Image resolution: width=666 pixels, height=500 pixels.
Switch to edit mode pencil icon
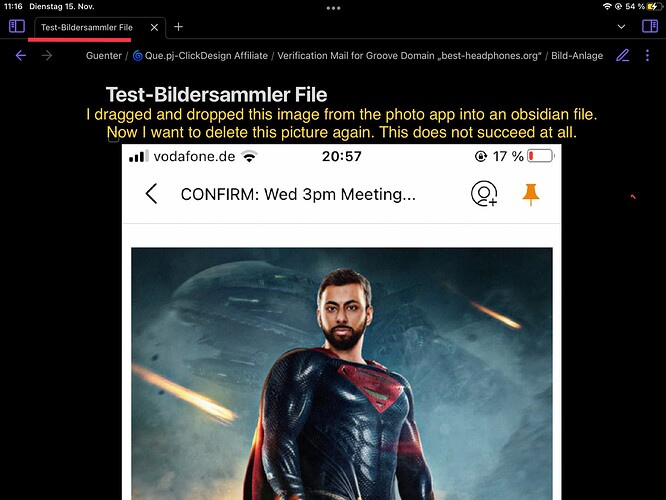(623, 55)
